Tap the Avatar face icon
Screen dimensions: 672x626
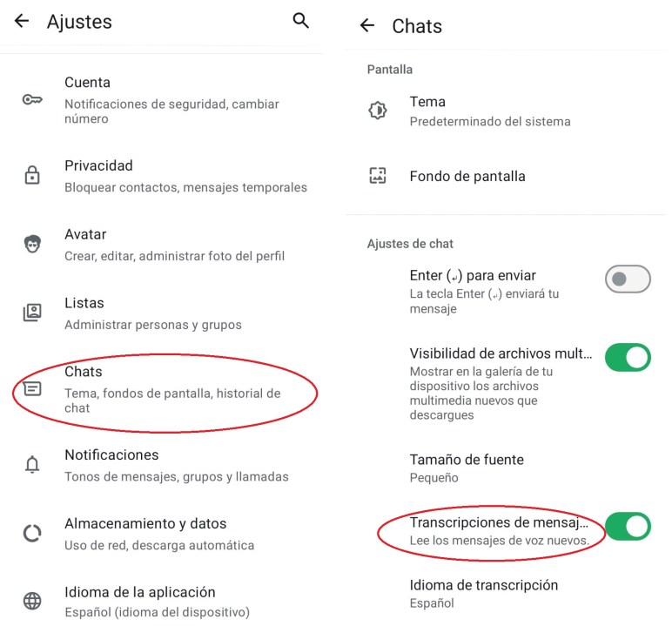tap(32, 244)
